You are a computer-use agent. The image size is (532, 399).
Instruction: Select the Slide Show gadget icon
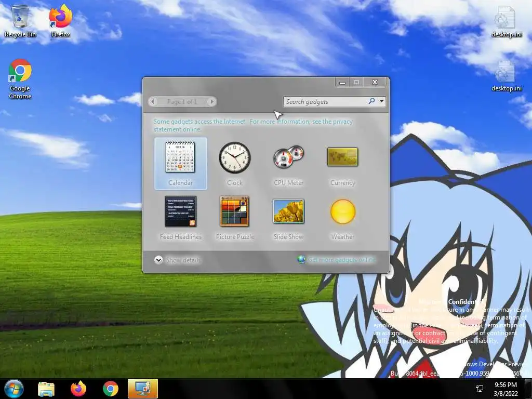[x=288, y=211]
